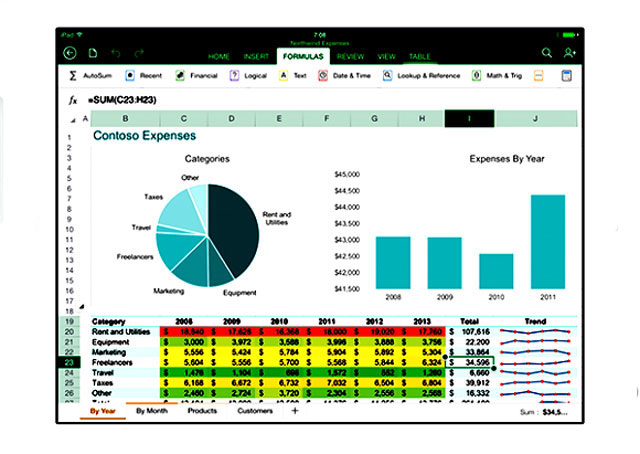Select the Categories pie chart title

pyautogui.click(x=207, y=159)
